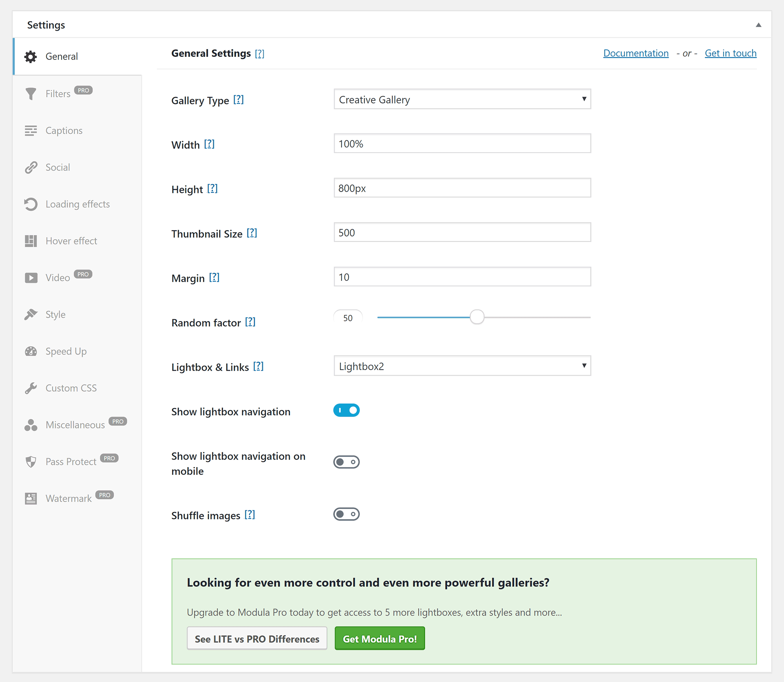Click the Hover effect grid icon
The height and width of the screenshot is (682, 784).
pyautogui.click(x=31, y=241)
